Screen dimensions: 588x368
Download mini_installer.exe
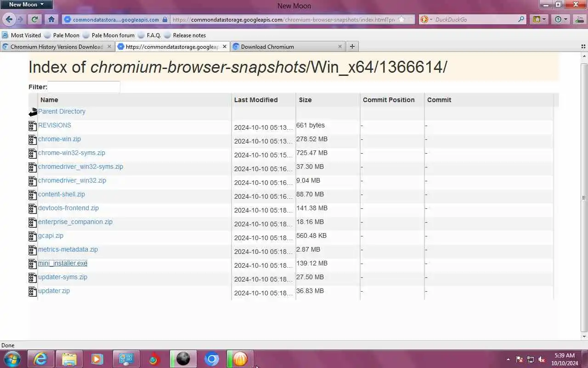(x=62, y=263)
